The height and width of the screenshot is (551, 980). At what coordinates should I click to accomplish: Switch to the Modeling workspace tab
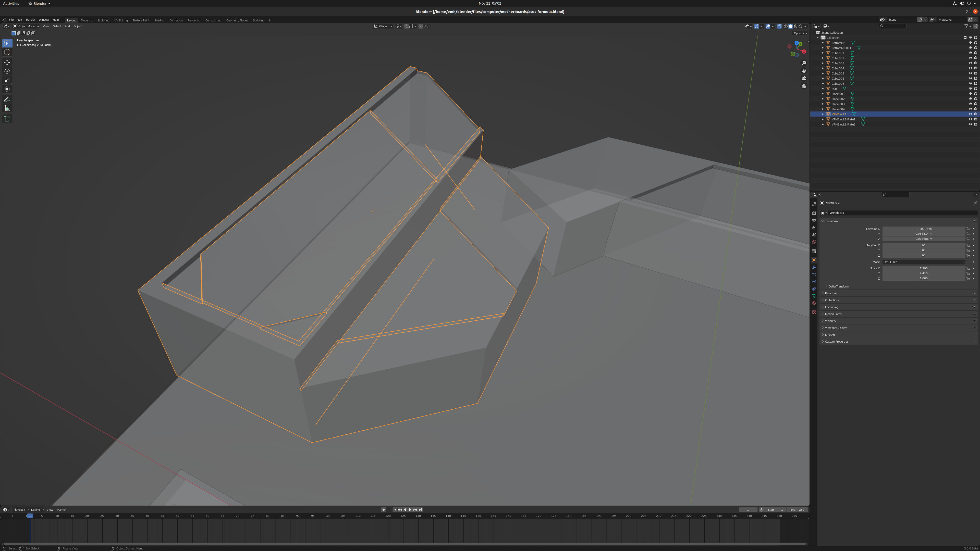pos(87,20)
